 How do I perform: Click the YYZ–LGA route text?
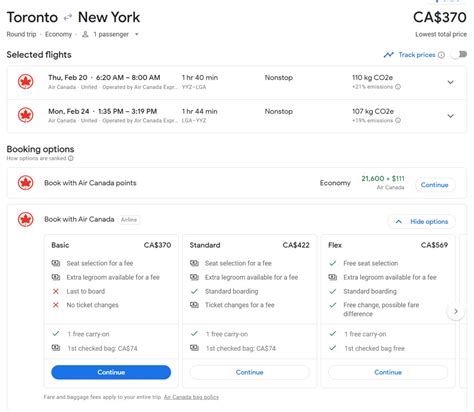[194, 87]
